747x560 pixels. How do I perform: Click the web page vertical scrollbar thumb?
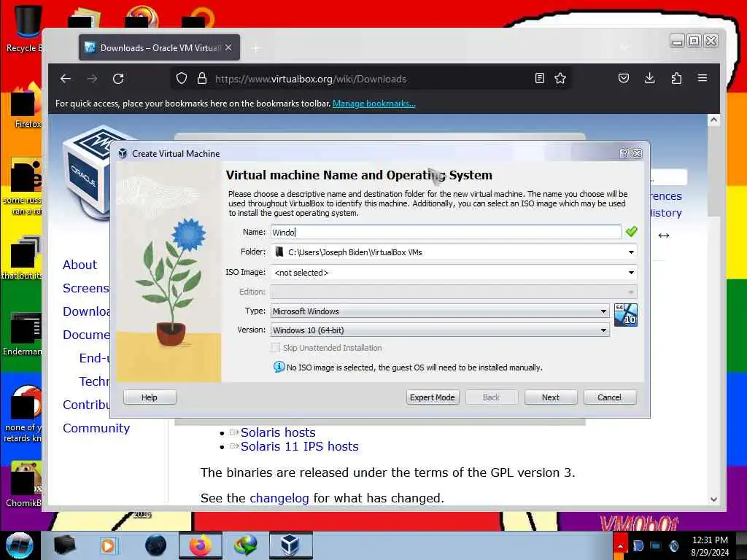(713, 171)
